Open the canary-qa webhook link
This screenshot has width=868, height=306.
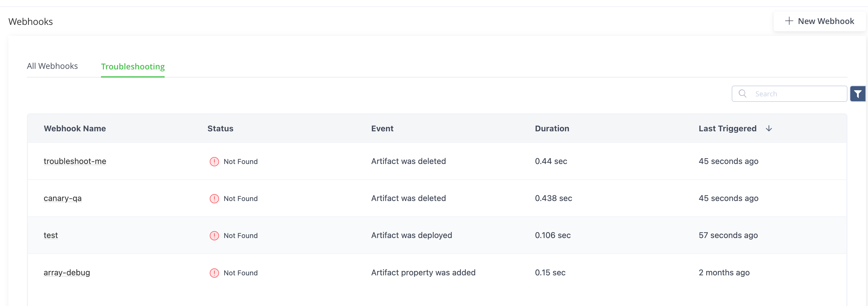63,198
